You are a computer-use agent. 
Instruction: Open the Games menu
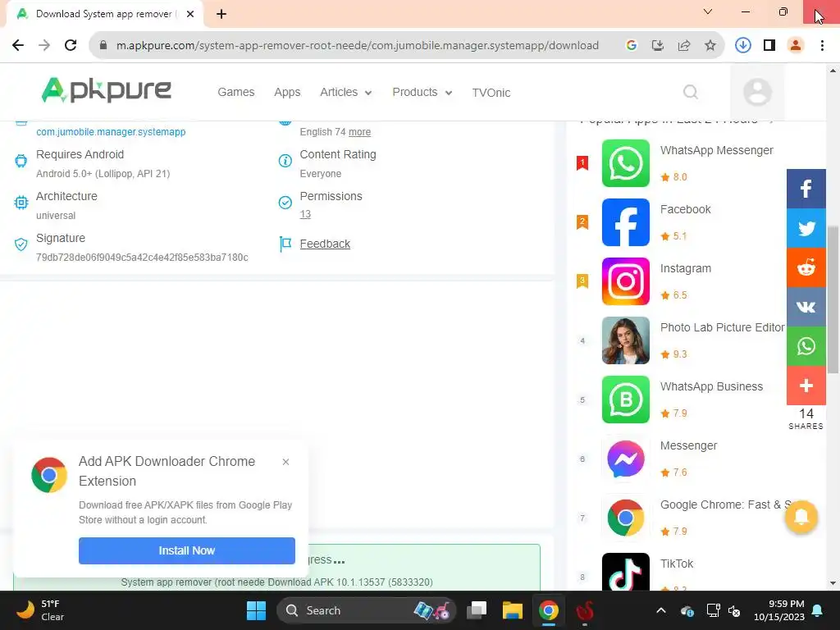(x=235, y=92)
